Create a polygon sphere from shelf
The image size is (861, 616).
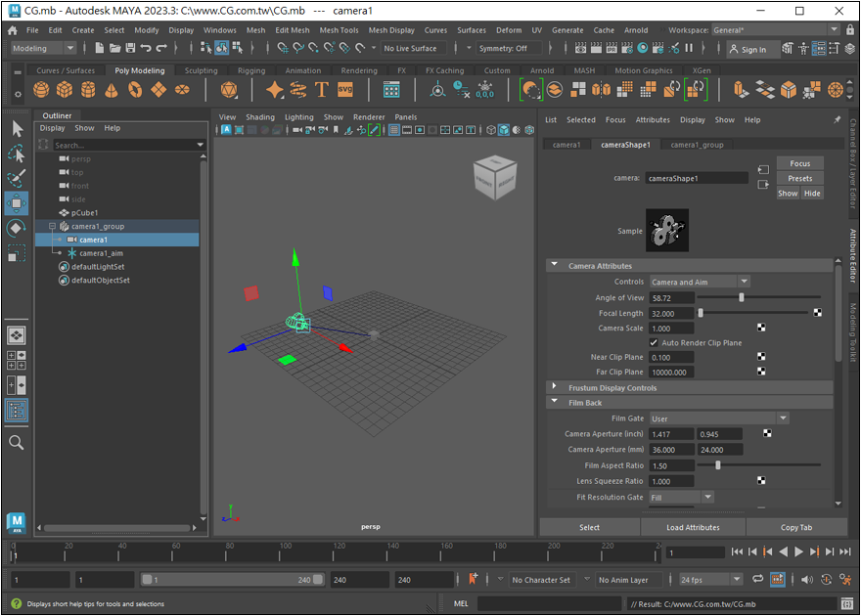pyautogui.click(x=41, y=89)
